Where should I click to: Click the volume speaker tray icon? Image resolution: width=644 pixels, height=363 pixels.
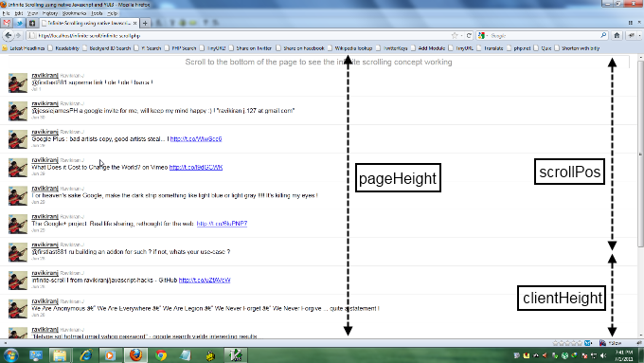coord(603,355)
